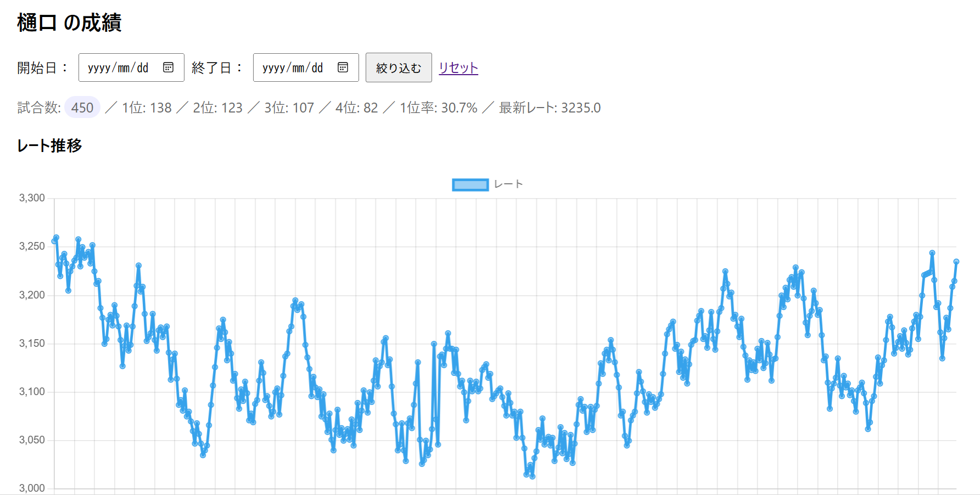Viewport: 980px width, 495px height.
Task: Click the レート推移 section heading
Action: point(49,145)
